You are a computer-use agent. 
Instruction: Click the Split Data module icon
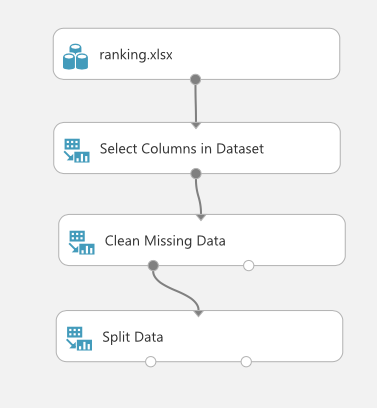pos(79,339)
